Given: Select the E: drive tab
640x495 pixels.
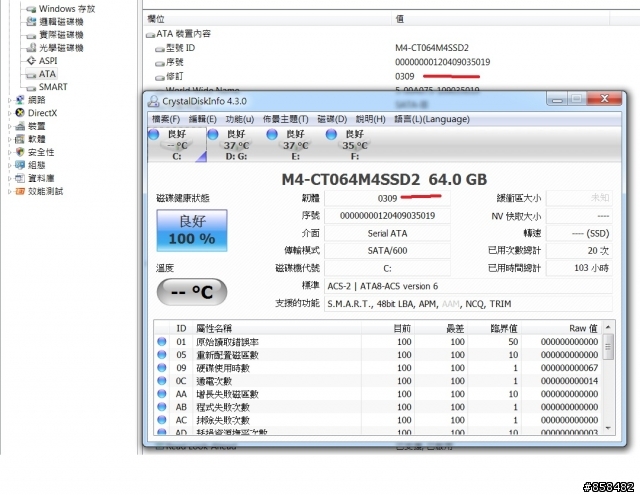Looking at the screenshot, I should [295, 144].
